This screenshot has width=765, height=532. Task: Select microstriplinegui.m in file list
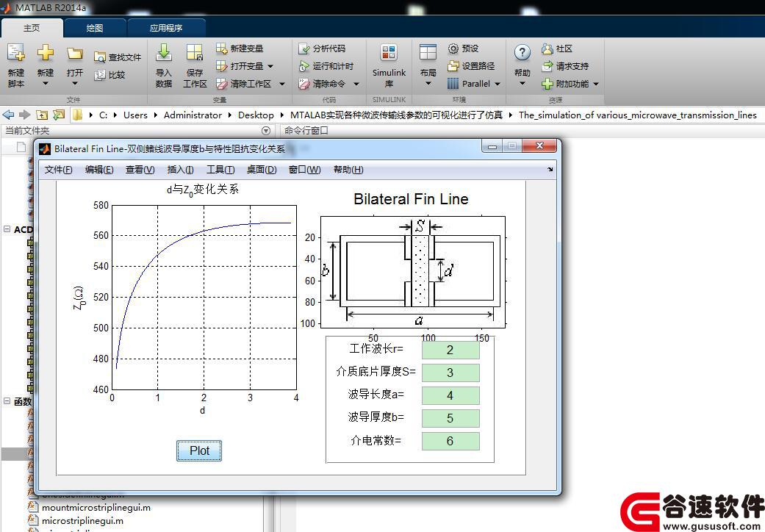82,521
